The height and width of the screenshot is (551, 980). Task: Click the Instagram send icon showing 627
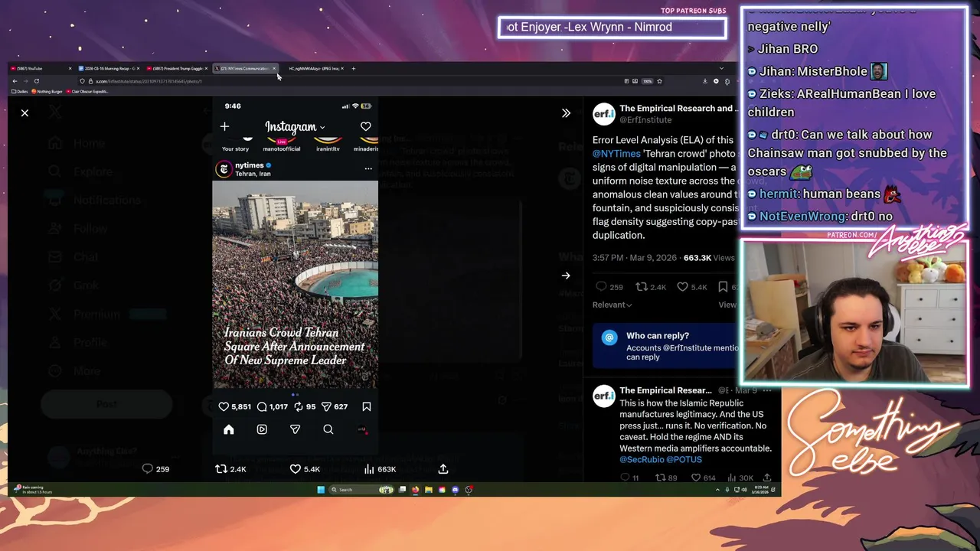[326, 407]
